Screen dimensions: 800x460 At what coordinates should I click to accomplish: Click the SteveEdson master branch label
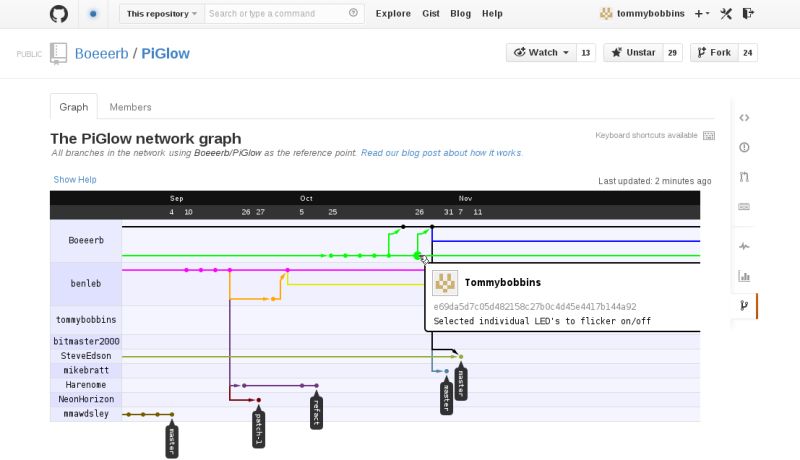click(461, 381)
